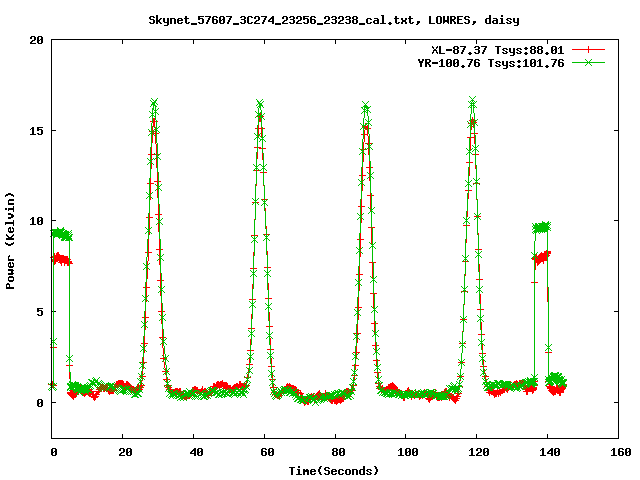Viewport: 640px width, 480px height.
Task: Click the green YR legend line sample
Action: pos(588,62)
